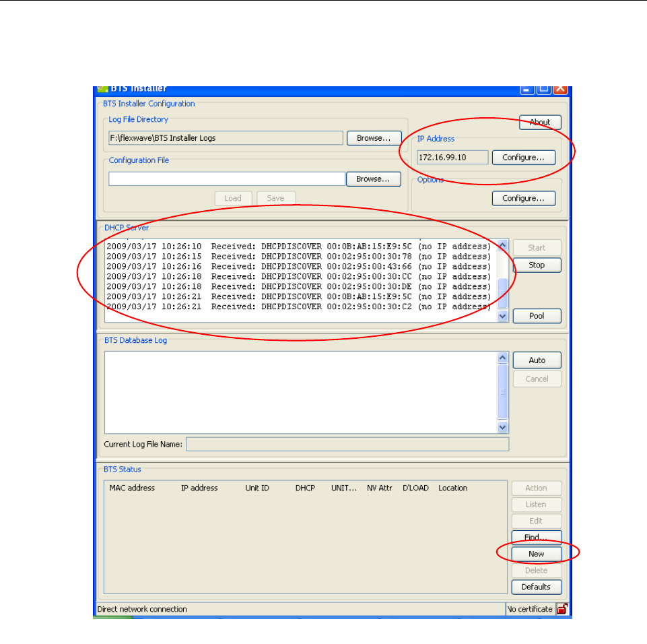Open the DHCP Pool settings

537,316
